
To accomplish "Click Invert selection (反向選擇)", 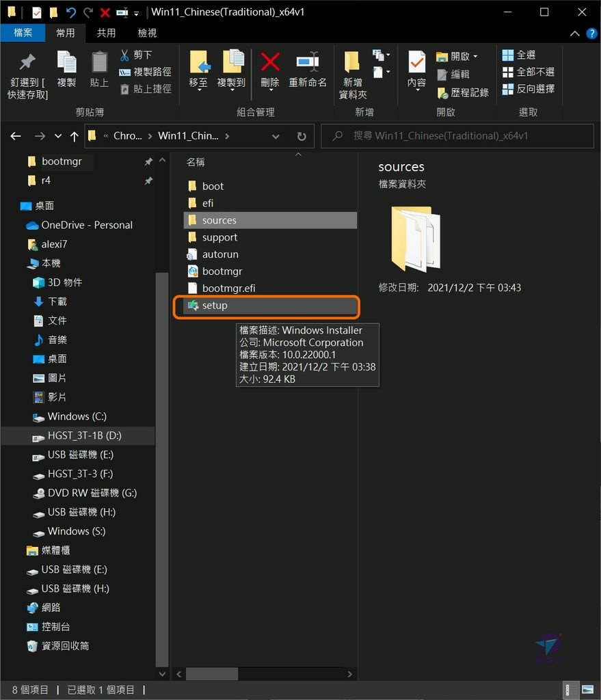I will [529, 89].
